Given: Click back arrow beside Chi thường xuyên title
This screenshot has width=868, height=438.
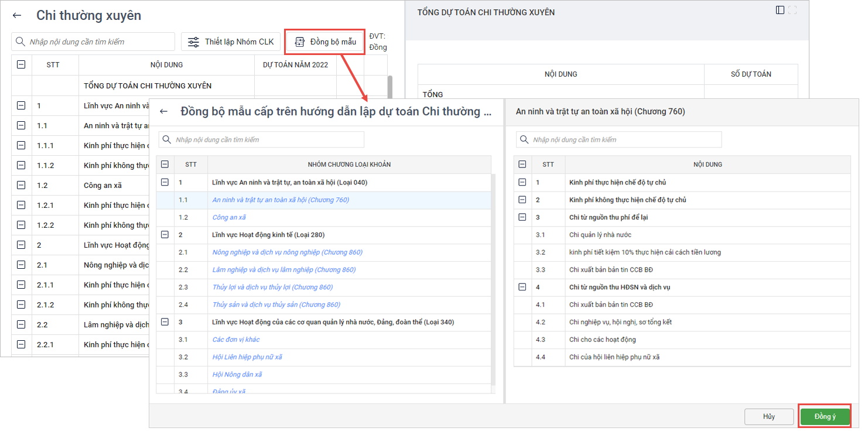Looking at the screenshot, I should click(x=17, y=16).
